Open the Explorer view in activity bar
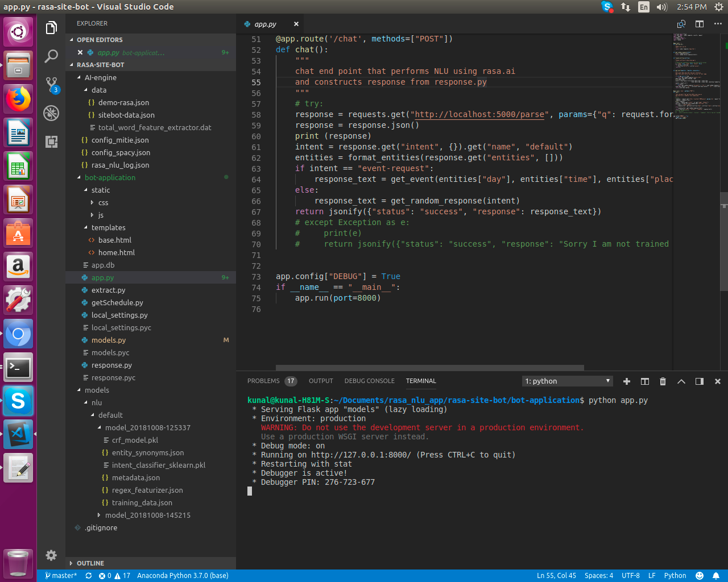Screen dimensions: 728x582 point(51,28)
